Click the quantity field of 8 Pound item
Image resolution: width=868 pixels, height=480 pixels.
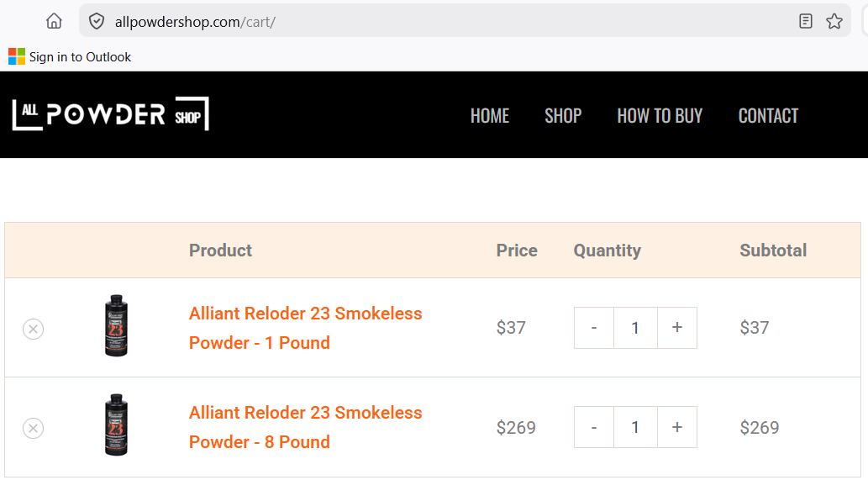[x=635, y=427]
